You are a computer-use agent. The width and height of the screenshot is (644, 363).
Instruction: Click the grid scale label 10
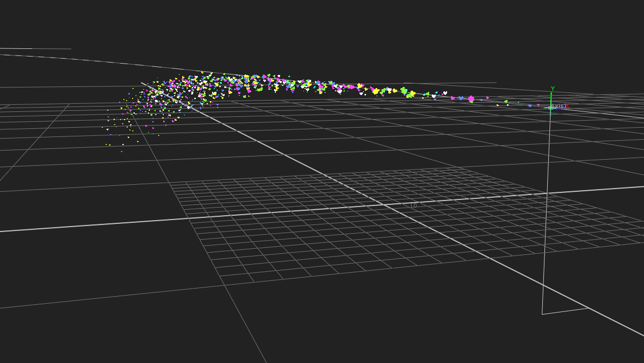[x=413, y=205]
